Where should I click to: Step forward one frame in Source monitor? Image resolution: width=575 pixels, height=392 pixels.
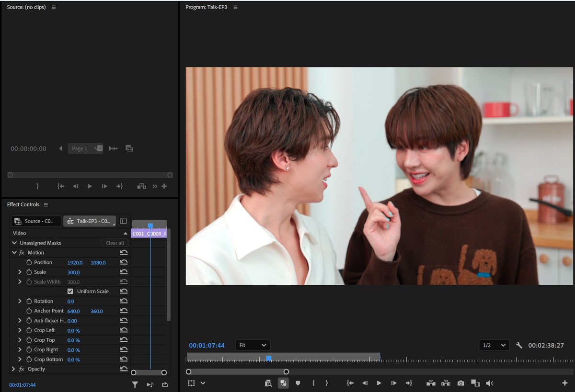click(104, 186)
